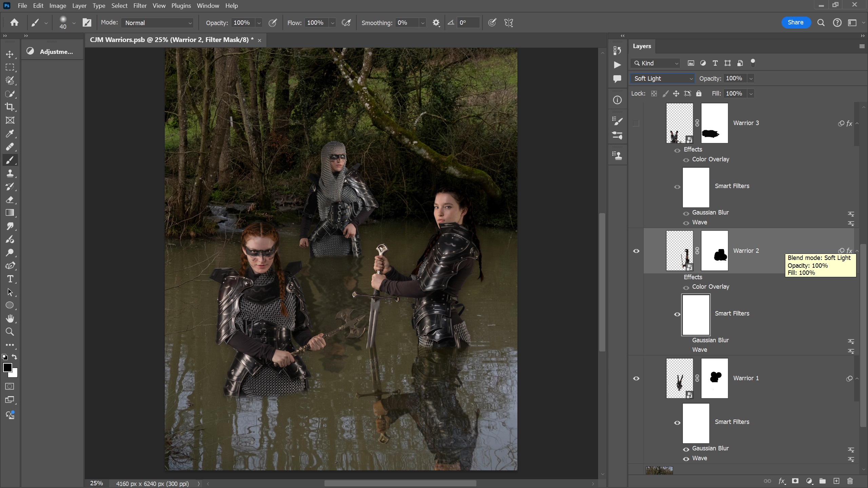Viewport: 868px width, 488px height.
Task: Click the foreground color swatch
Action: point(7,367)
